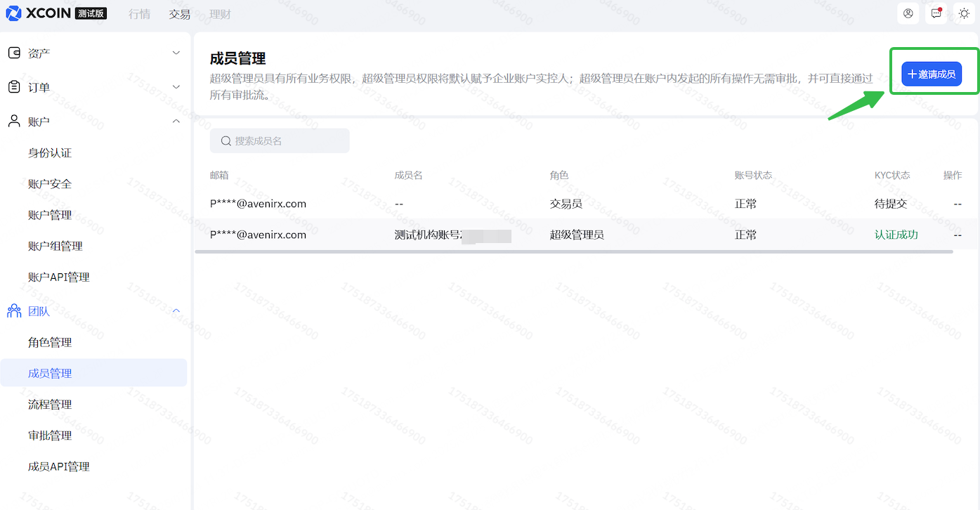Click the team icon beside 团队
The width and height of the screenshot is (980, 510).
[14, 311]
